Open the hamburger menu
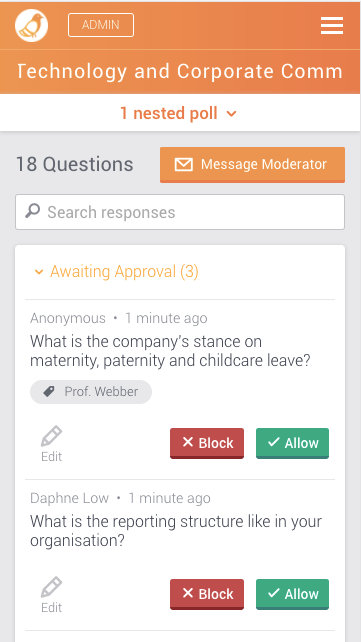 click(x=332, y=25)
